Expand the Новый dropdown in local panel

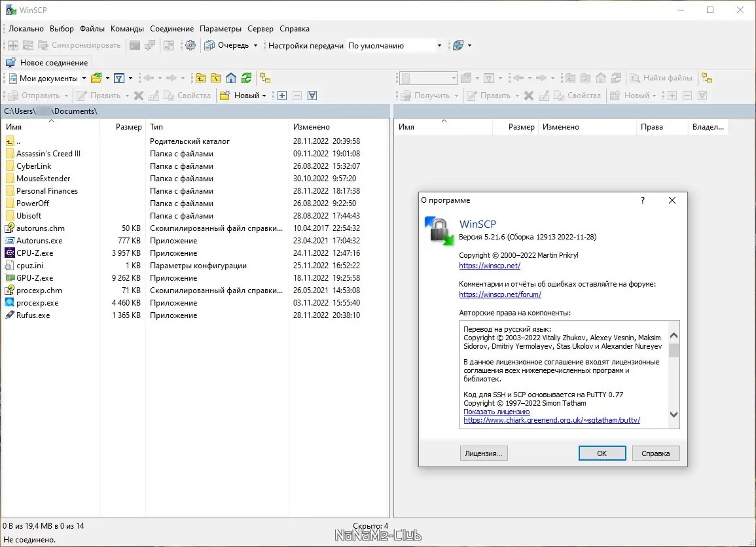click(264, 96)
